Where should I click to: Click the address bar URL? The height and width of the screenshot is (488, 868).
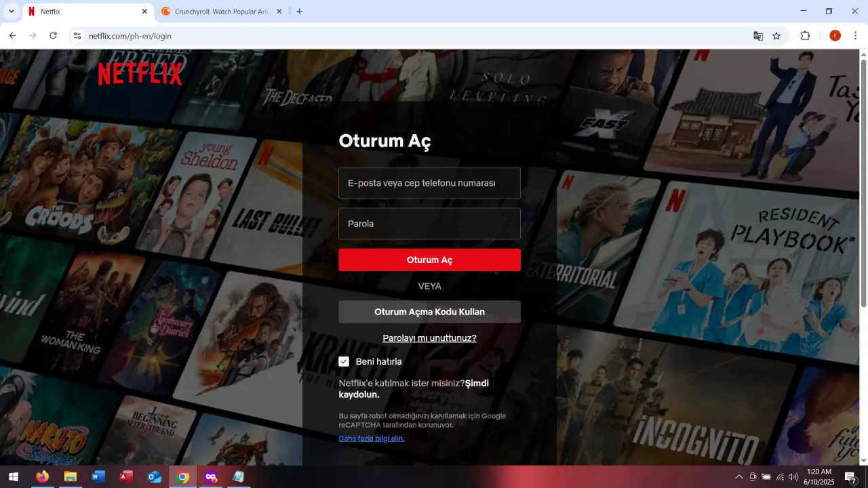coord(130,36)
